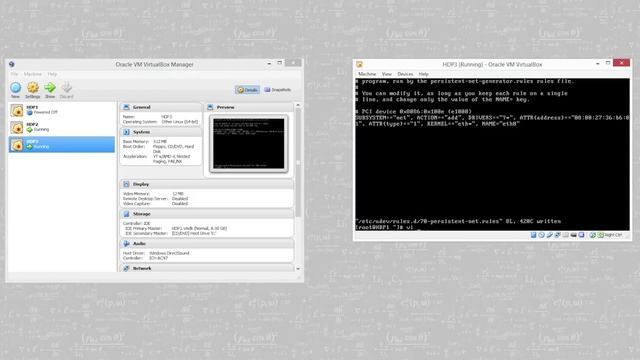Switch to the Details view button
This screenshot has height=360, width=640.
247,90
